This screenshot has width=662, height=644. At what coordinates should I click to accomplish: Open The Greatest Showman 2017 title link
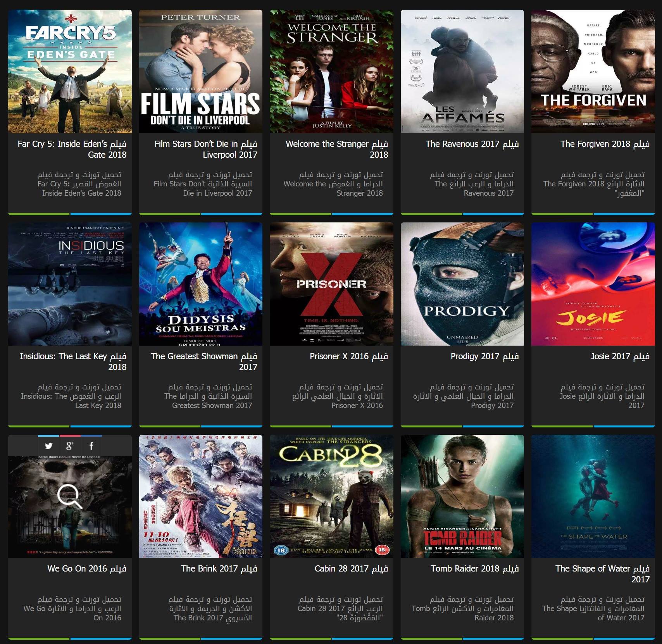click(x=204, y=362)
